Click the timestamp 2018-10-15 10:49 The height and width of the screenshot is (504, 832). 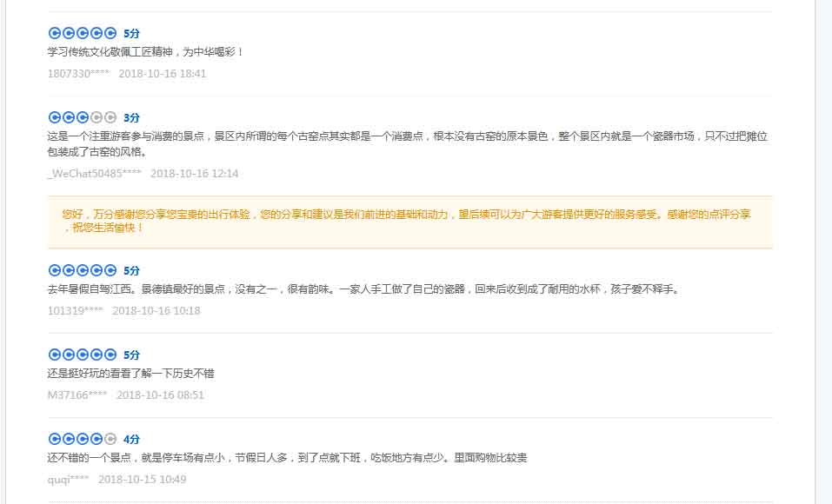tap(143, 480)
